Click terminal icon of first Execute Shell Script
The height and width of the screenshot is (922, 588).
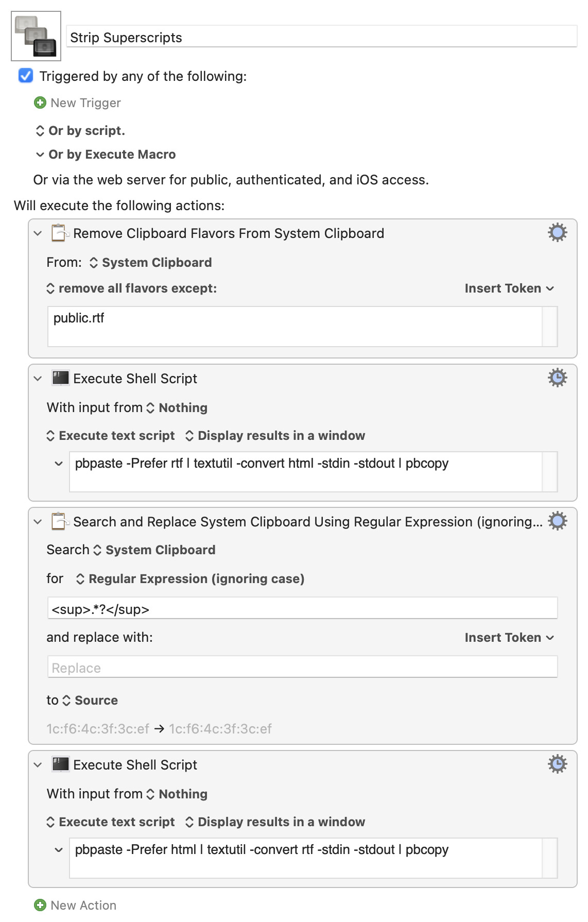tap(60, 378)
